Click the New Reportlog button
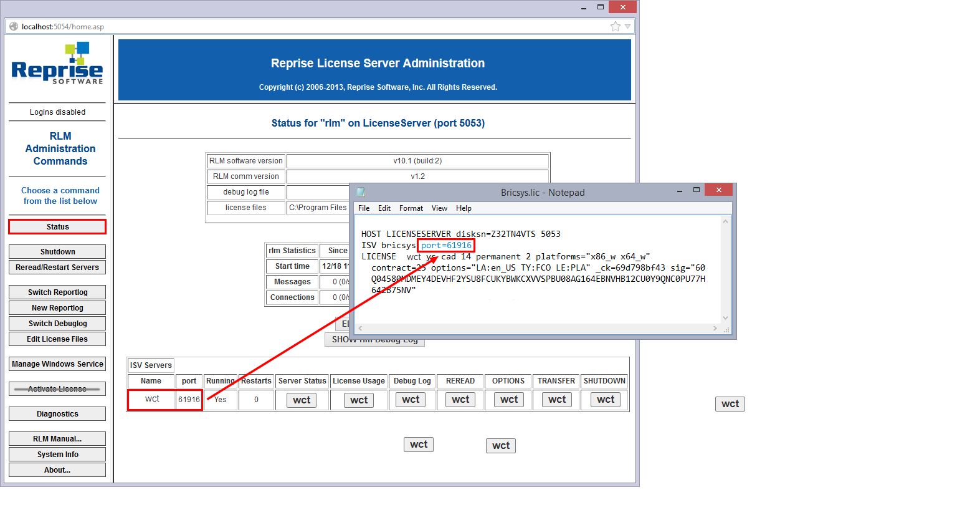The width and height of the screenshot is (980, 530). pos(57,308)
